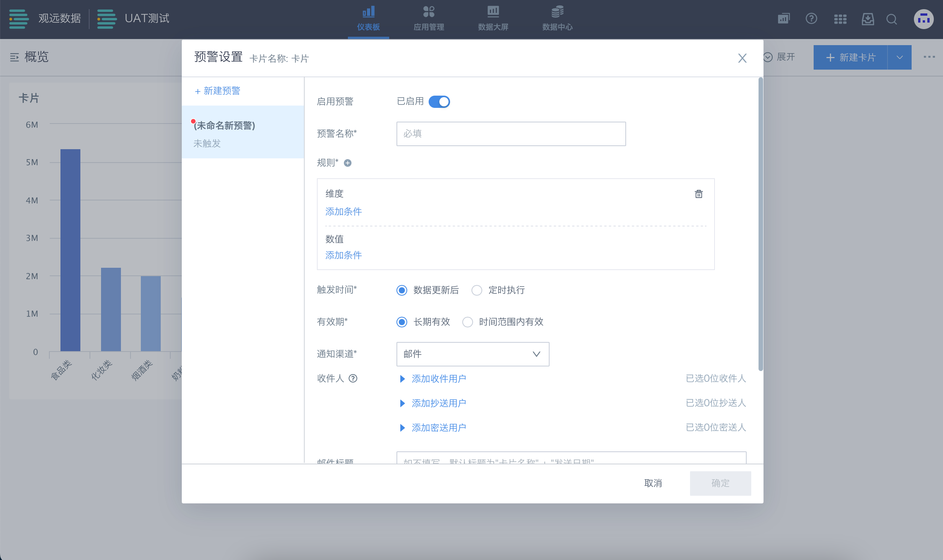Click the dialog vertical scrollbar
The height and width of the screenshot is (560, 943).
[760, 224]
